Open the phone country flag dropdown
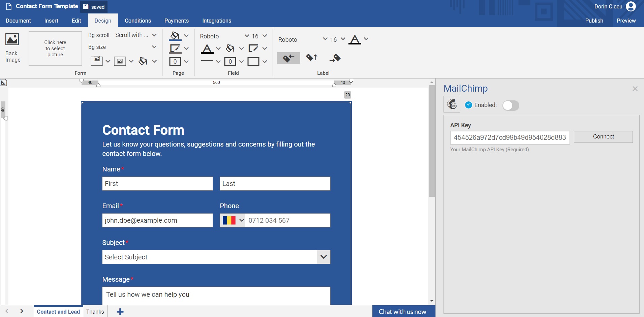Screen dimensions: 644x317 (x=233, y=220)
